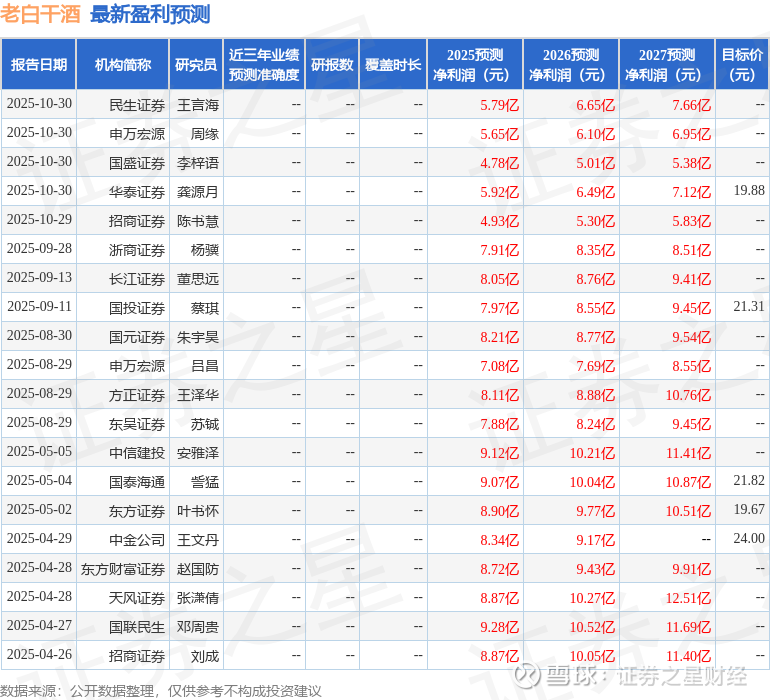Select researcher 陈书慧
The width and height of the screenshot is (770, 700).
pyautogui.click(x=197, y=221)
